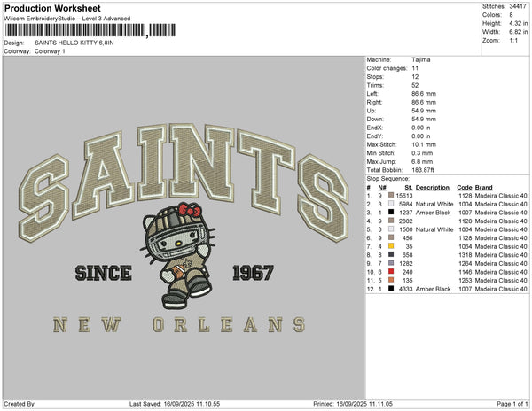Click the Production Worksheet title
532x411 pixels.
[x=52, y=8]
